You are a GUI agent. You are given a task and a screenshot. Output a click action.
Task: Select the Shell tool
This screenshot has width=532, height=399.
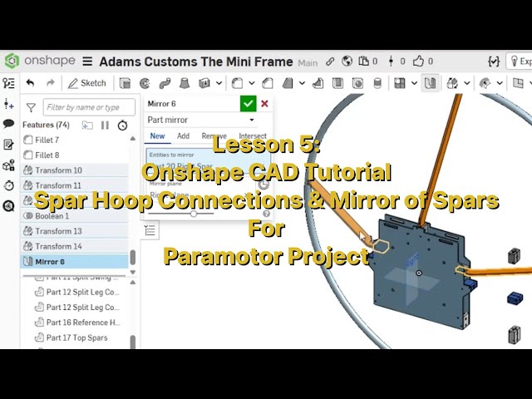(x=337, y=83)
